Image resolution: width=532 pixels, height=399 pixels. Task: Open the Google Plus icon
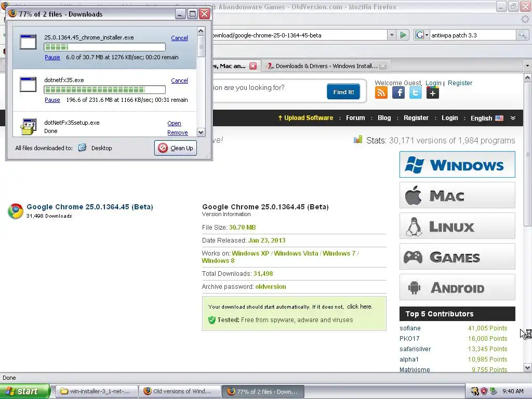click(x=433, y=92)
